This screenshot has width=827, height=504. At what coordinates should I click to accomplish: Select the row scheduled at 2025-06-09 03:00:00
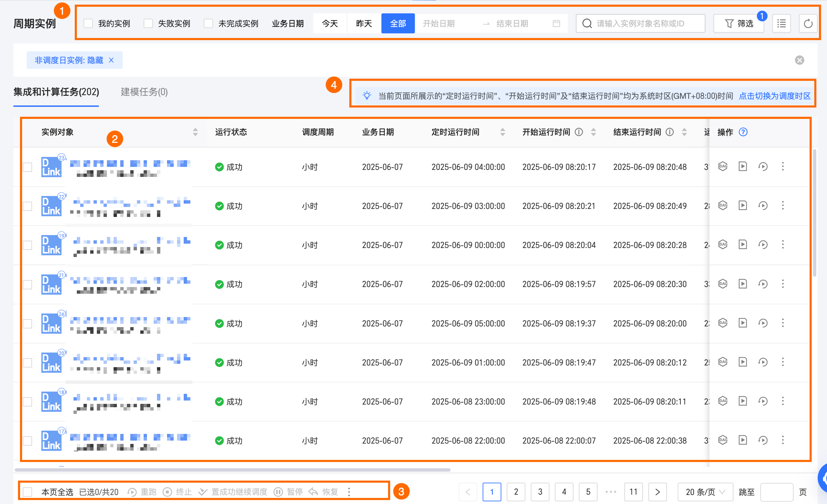coord(27,206)
